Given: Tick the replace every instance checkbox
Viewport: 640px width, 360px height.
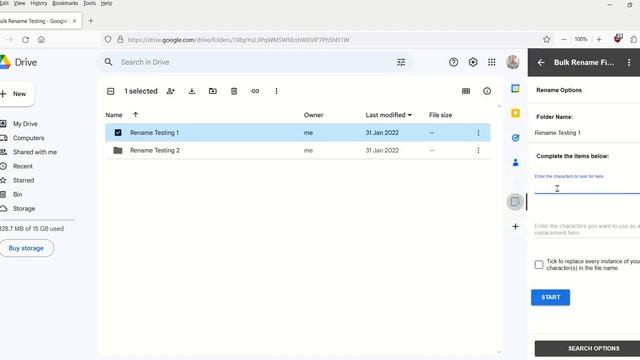Looking at the screenshot, I should (539, 264).
